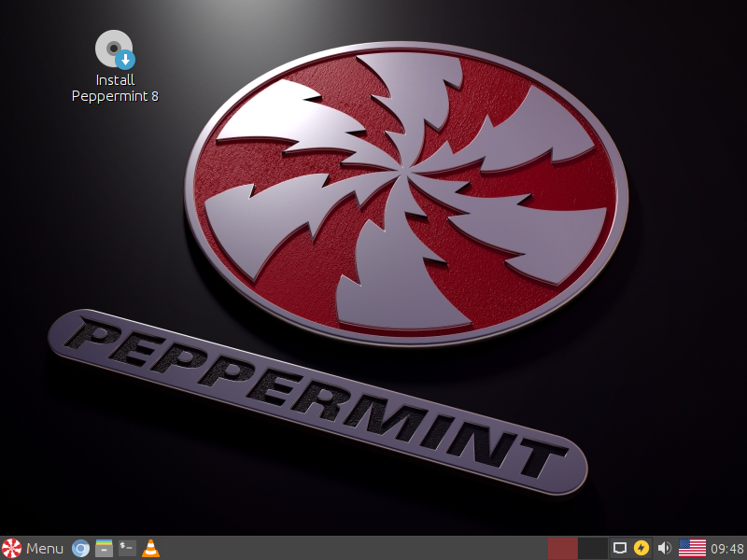The width and height of the screenshot is (747, 560).
Task: Switch to the red highlighted workspace
Action: (x=562, y=548)
